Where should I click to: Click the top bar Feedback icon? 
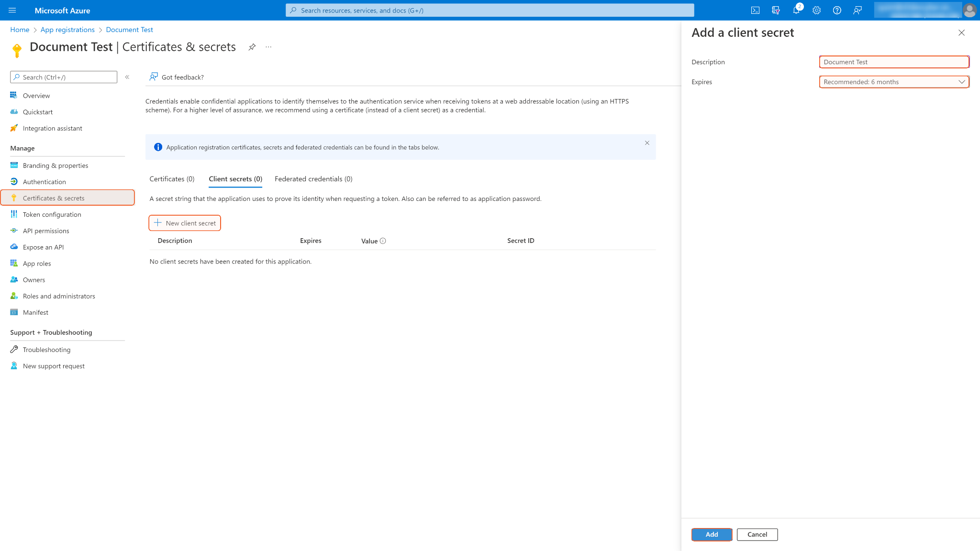(x=857, y=11)
